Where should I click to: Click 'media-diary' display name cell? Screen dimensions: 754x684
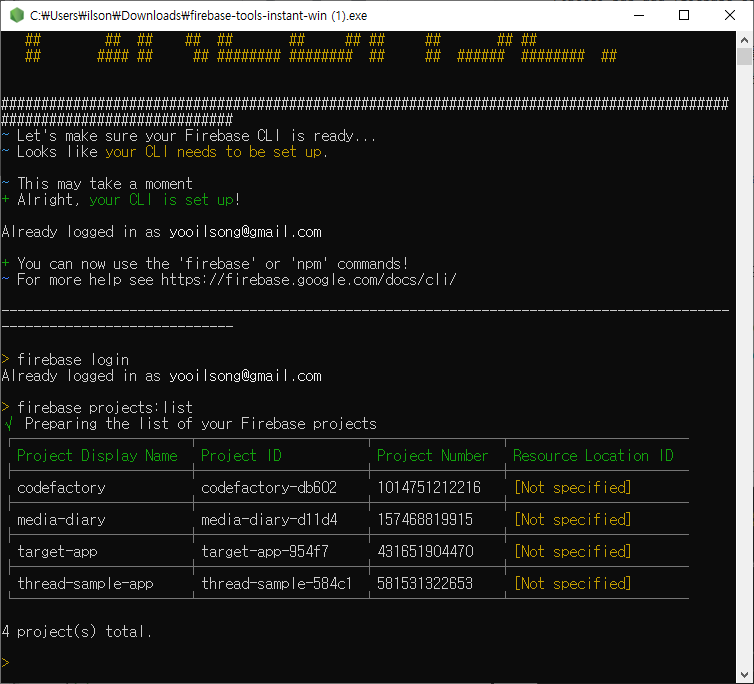[61, 519]
